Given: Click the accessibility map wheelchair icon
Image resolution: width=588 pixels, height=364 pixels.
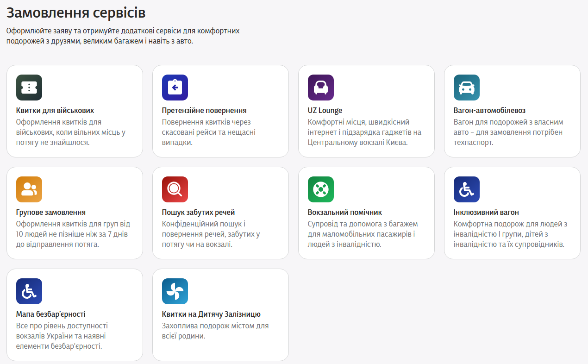Looking at the screenshot, I should click(29, 291).
